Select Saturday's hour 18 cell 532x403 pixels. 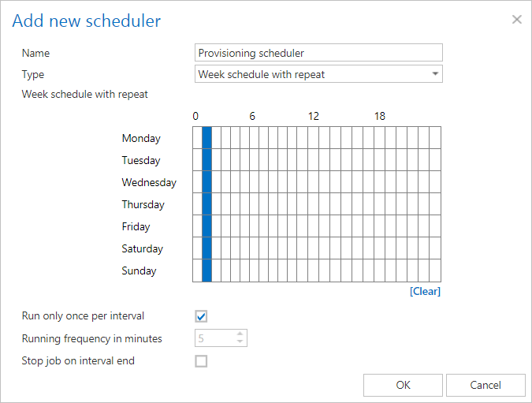[x=380, y=248]
